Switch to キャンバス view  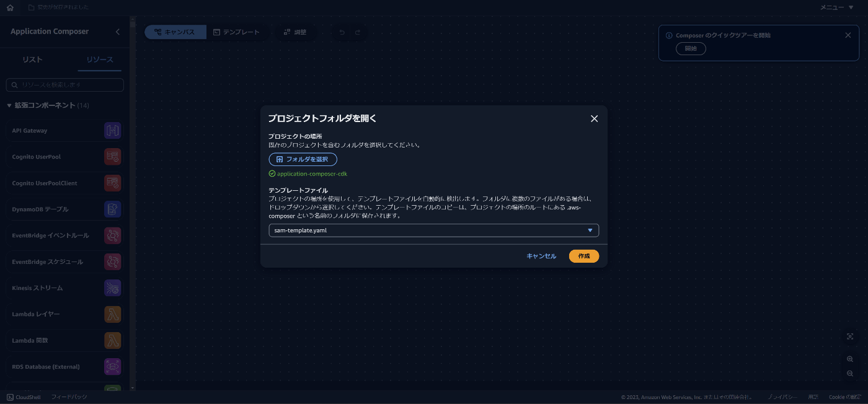(x=175, y=32)
